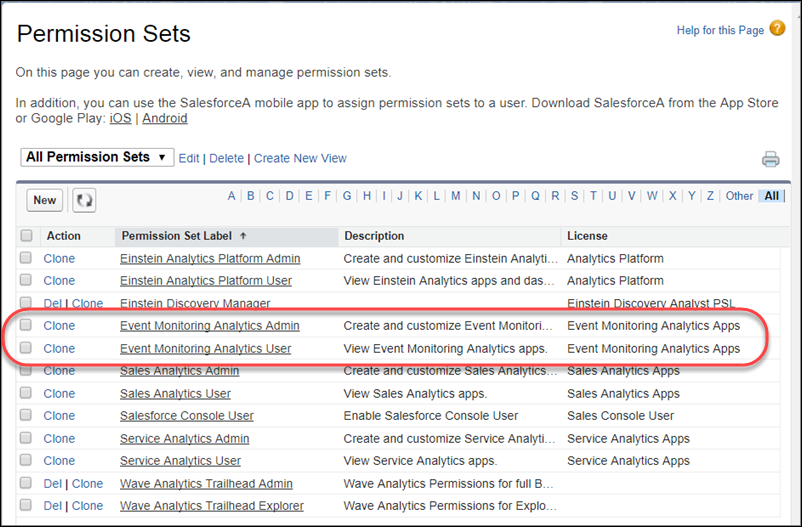The image size is (802, 527).
Task: Open Salesforce Console User permission set
Action: (x=187, y=415)
